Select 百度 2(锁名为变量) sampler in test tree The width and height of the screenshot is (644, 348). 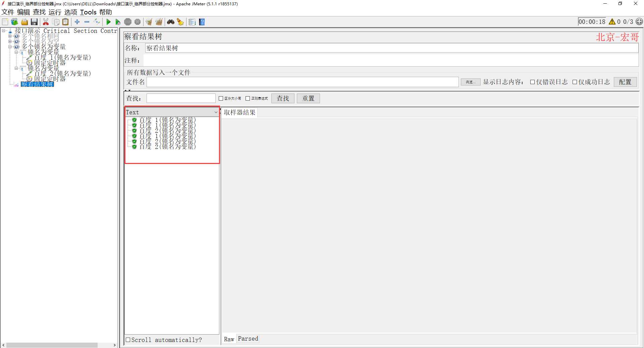(62, 73)
